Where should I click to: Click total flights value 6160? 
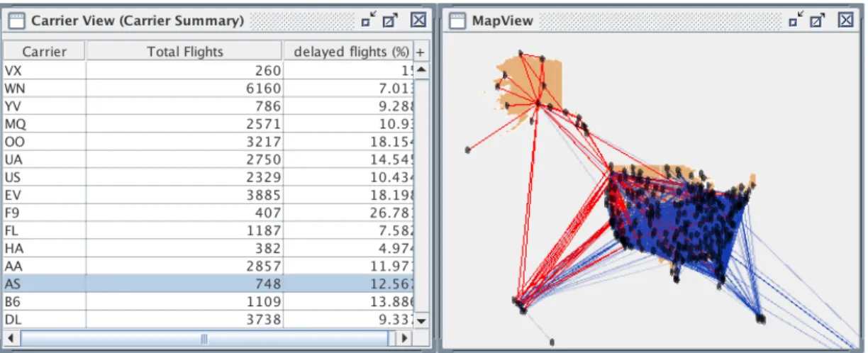point(263,89)
